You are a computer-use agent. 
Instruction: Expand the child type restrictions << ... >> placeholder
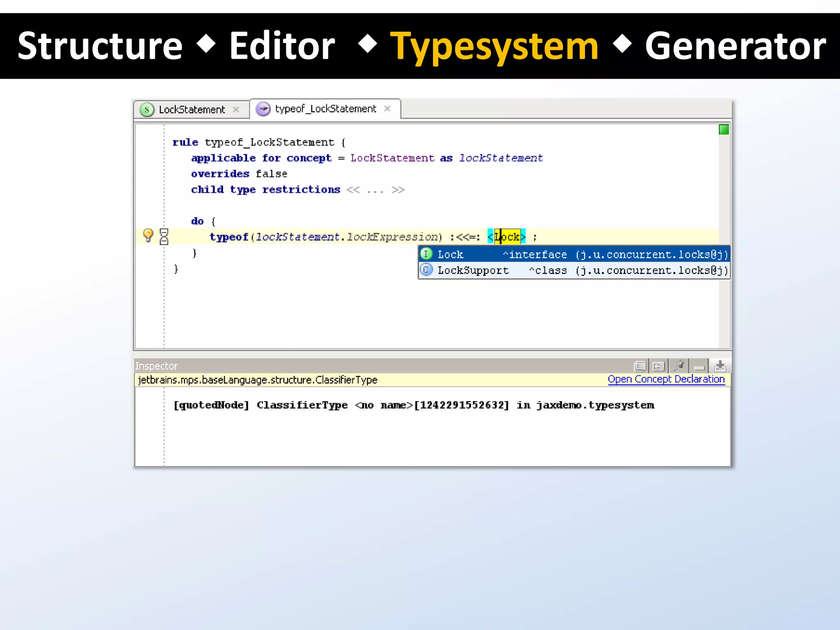point(375,190)
